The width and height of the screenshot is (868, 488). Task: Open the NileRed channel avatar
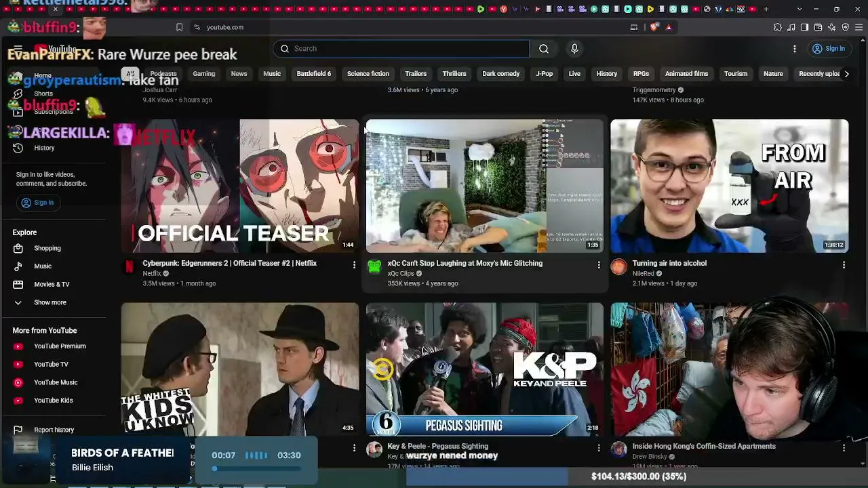coord(618,267)
